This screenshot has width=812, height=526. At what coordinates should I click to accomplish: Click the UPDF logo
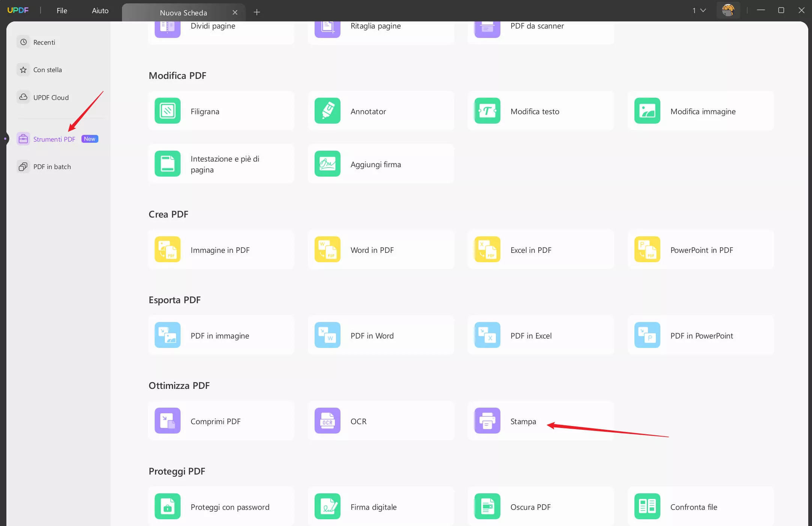point(18,10)
